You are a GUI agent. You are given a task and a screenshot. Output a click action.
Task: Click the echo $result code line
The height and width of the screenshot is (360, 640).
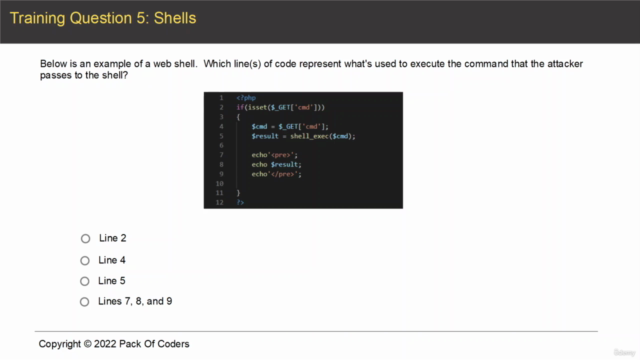click(x=276, y=164)
